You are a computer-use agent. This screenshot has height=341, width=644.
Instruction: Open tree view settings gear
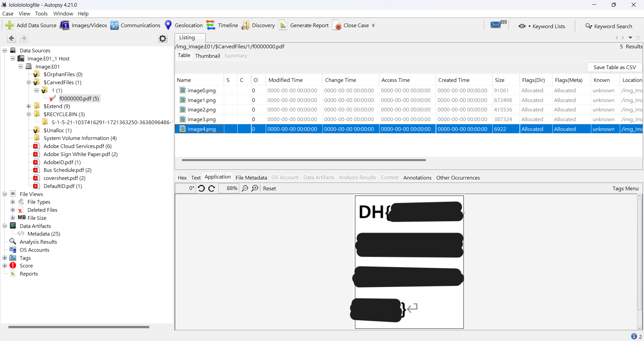163,39
